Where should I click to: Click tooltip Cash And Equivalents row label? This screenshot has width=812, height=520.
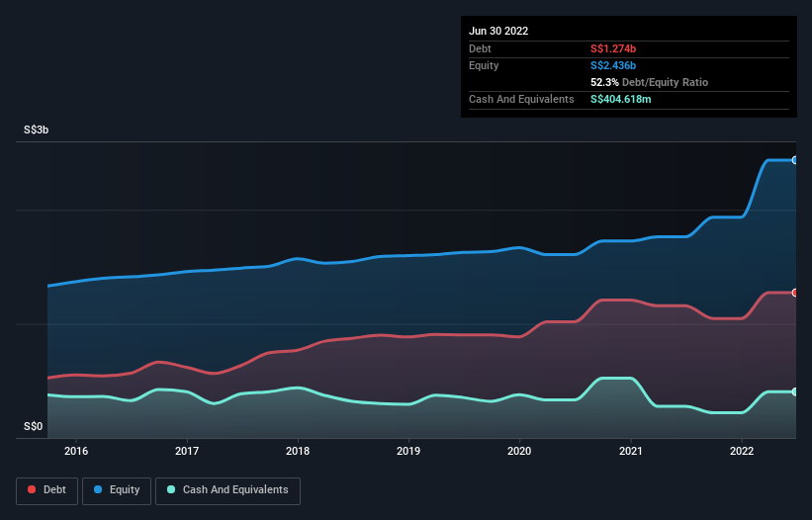click(521, 99)
